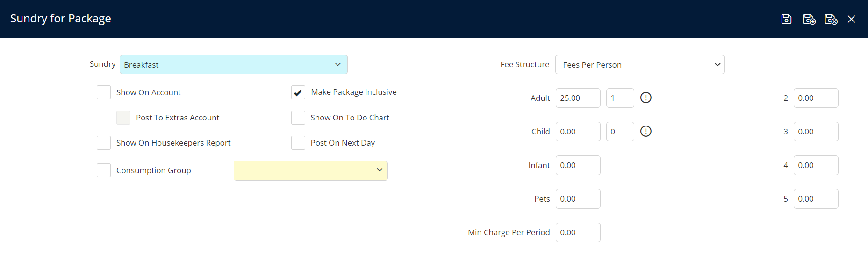The image size is (868, 259).
Task: Uncheck Make Package Inclusive
Action: (x=298, y=92)
